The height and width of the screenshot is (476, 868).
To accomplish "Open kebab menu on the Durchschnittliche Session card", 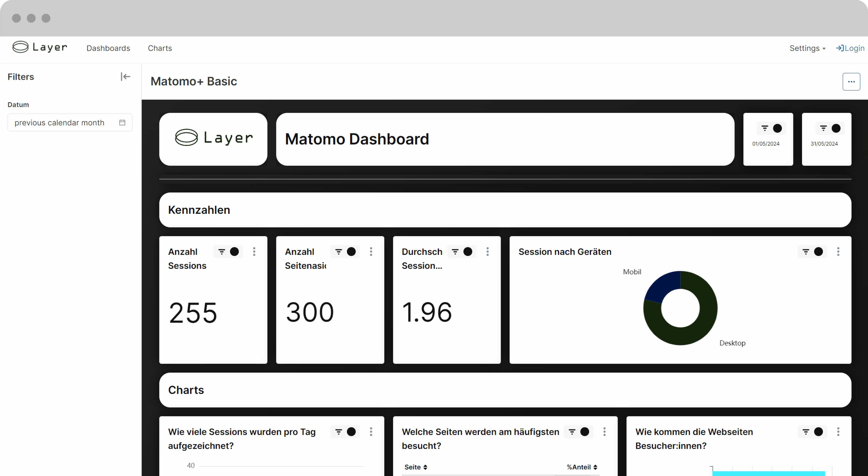I will coord(487,252).
